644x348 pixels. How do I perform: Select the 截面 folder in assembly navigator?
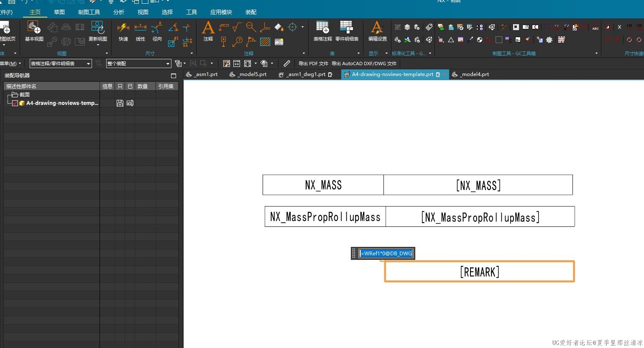click(21, 95)
